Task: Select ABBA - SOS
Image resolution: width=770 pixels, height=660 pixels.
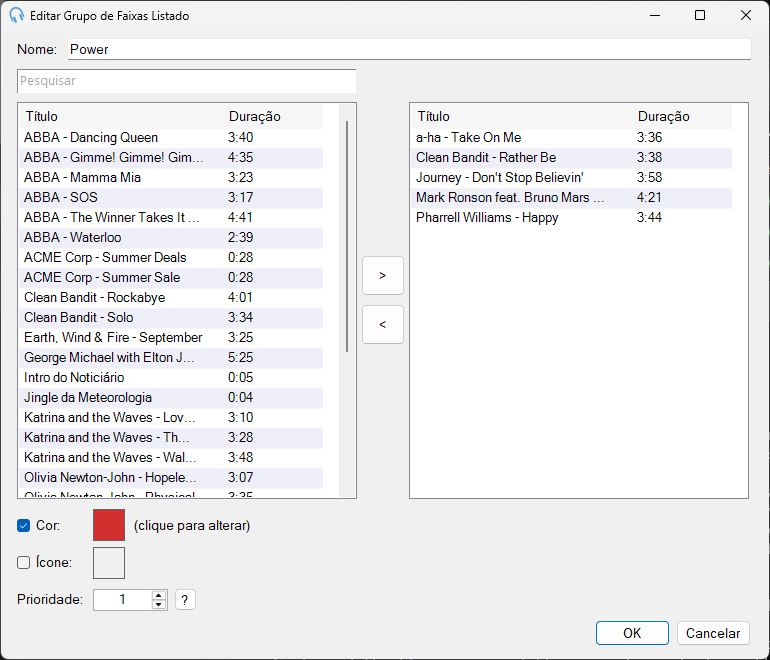Action: (x=171, y=197)
